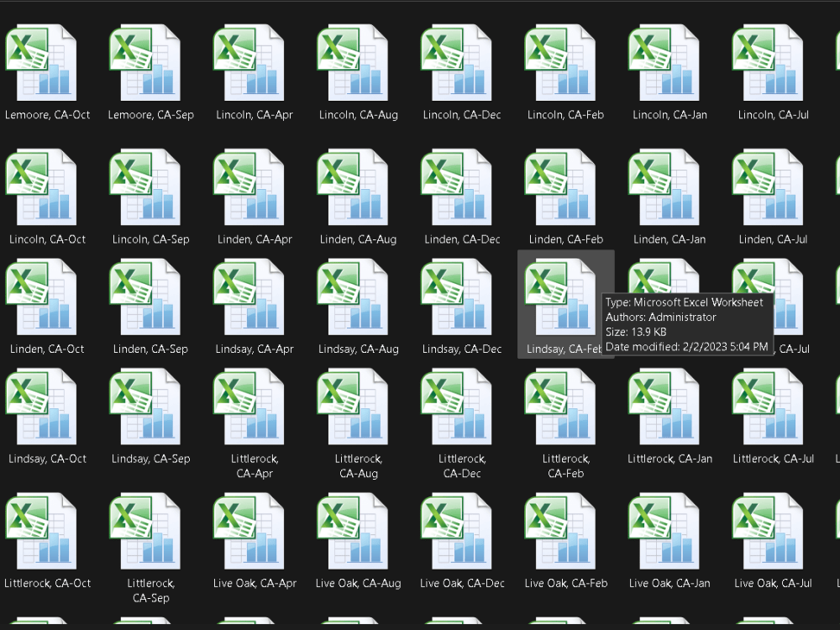Select the Lincoln, CA-Sep file icon
840x630 pixels.
145,187
